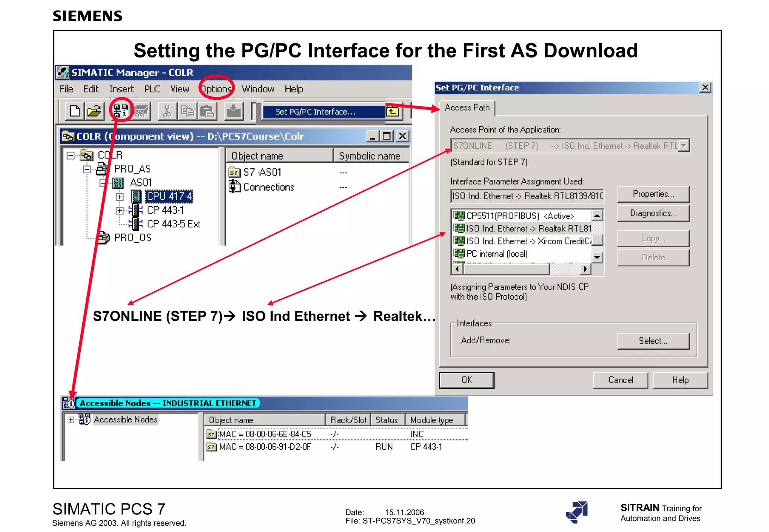Screen dimensions: 769x532
Task: Click icon of MAC 08-00-06-6E-84-C5 node
Action: pyautogui.click(x=212, y=434)
